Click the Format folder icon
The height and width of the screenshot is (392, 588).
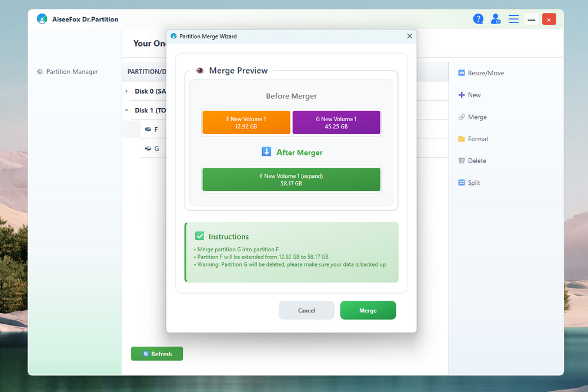click(x=462, y=139)
